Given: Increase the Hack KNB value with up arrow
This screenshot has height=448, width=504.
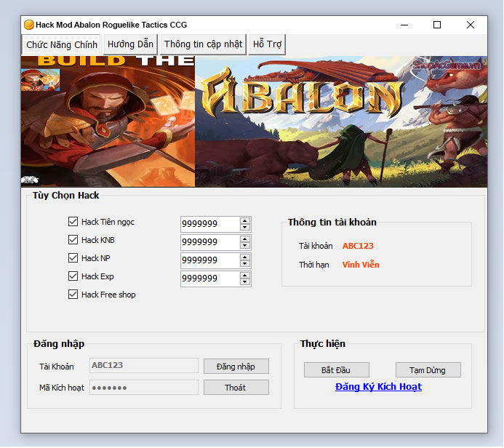Looking at the screenshot, I should pyautogui.click(x=245, y=239).
